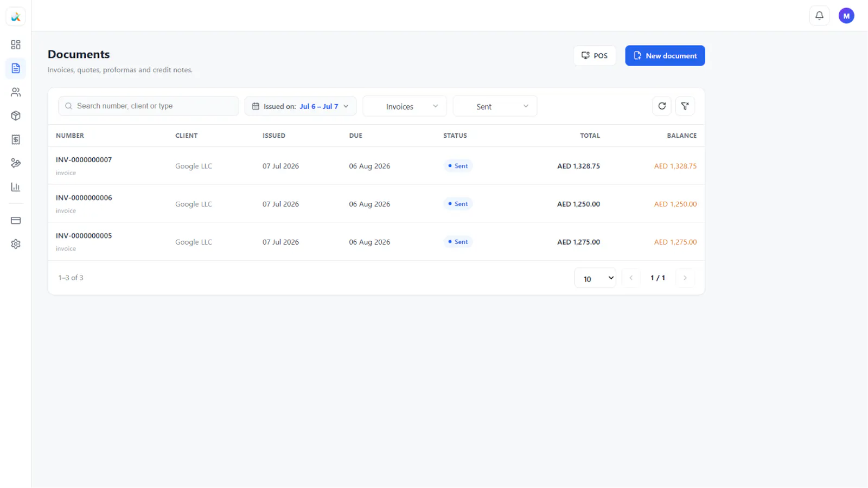Click the STATUS column header

tap(455, 136)
